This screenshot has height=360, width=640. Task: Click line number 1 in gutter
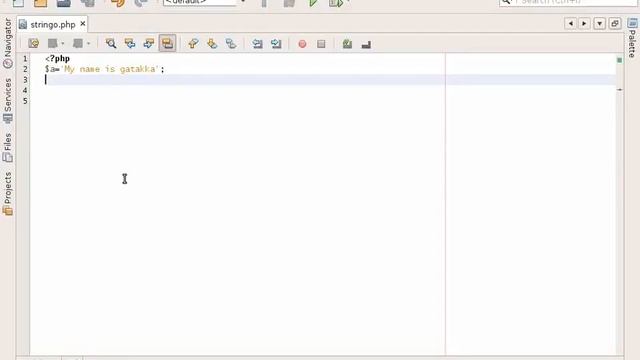25,59
